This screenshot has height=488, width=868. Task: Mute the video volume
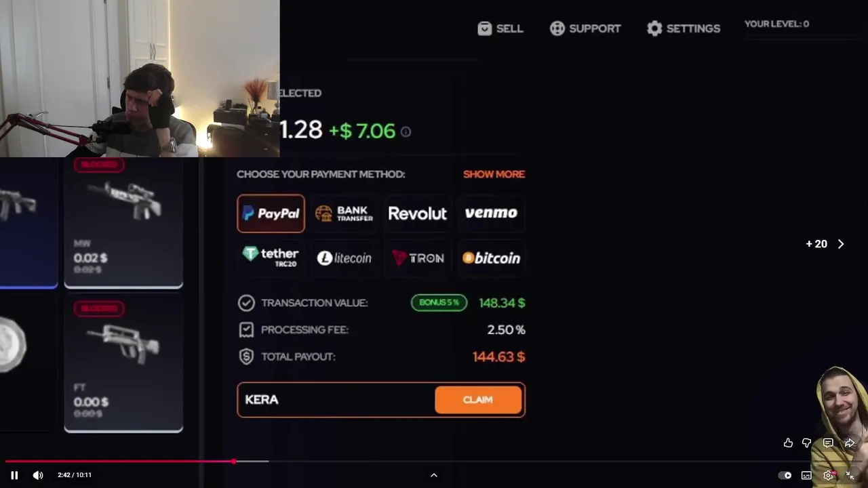(x=38, y=475)
